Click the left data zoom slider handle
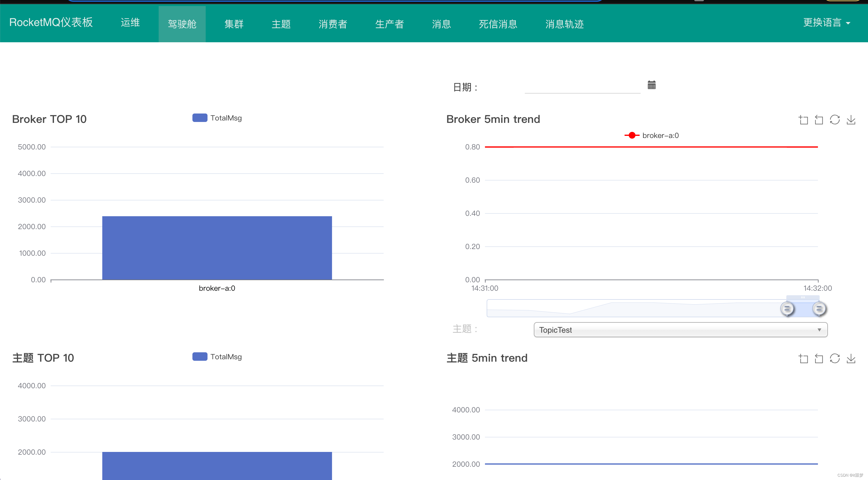The height and width of the screenshot is (480, 868). [x=787, y=308]
